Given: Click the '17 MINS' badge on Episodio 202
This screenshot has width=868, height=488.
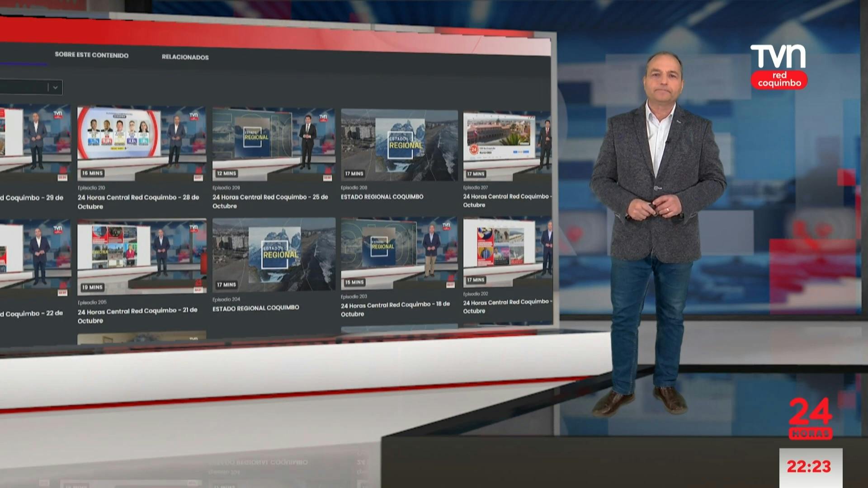Looking at the screenshot, I should (x=476, y=280).
